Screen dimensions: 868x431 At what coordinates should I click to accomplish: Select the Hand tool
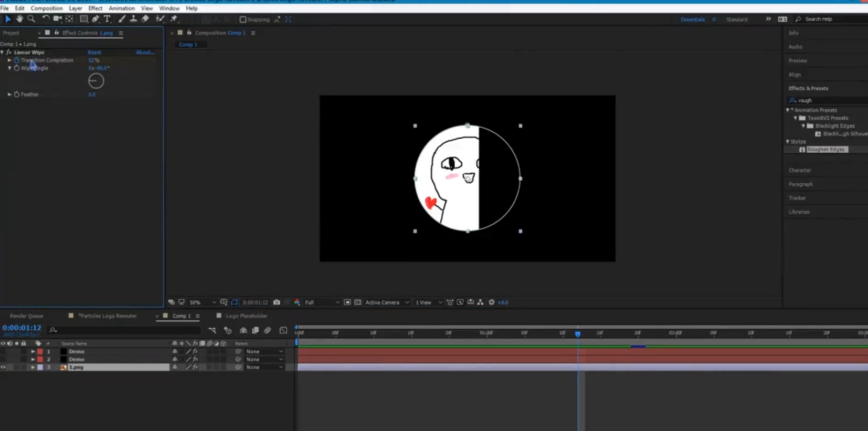coord(19,19)
